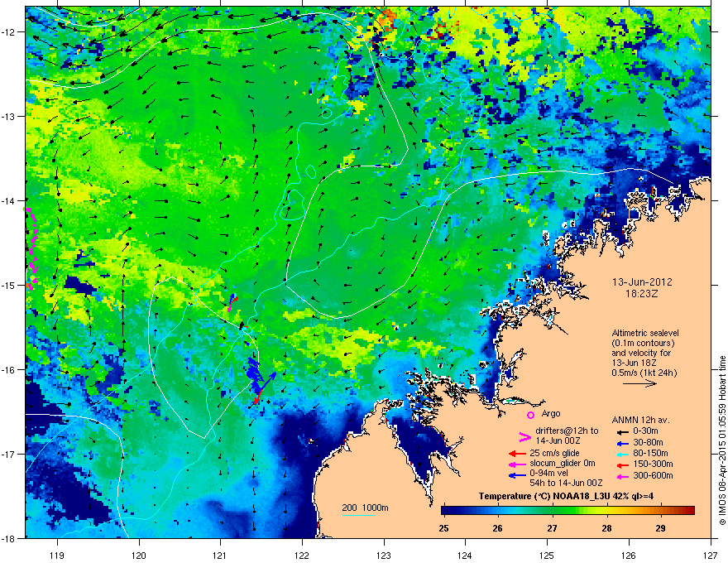Click the date label 13-Jun-2012

tap(642, 282)
